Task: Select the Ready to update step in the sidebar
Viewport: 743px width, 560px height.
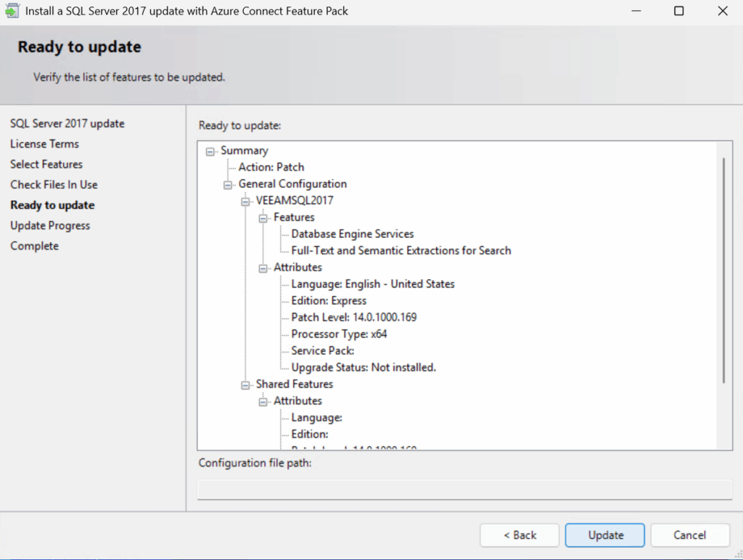Action: [52, 205]
